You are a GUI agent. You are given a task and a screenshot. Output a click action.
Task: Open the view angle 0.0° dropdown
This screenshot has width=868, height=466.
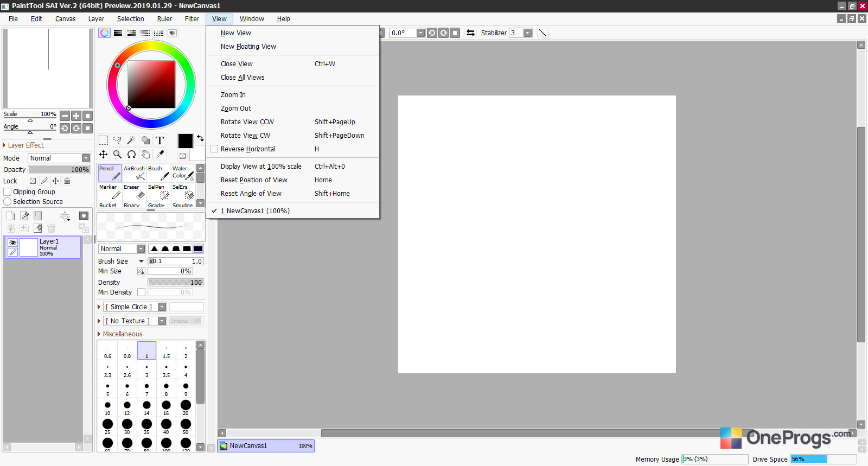420,33
